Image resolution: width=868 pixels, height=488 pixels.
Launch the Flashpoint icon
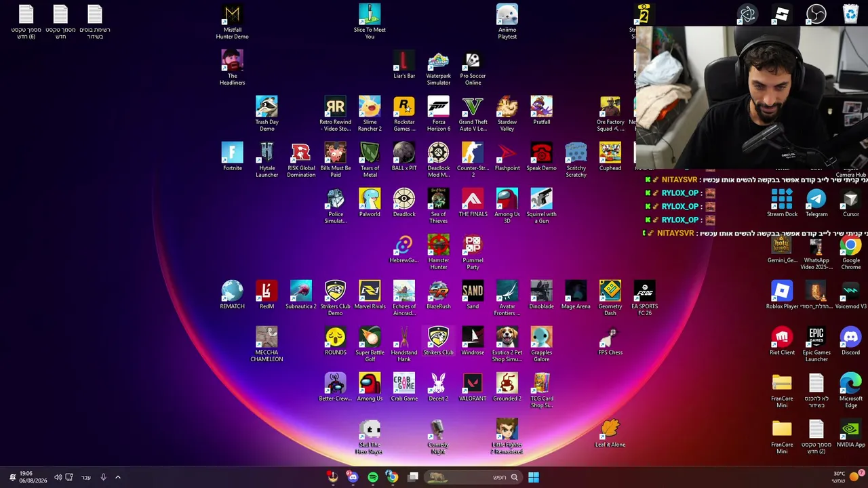tap(507, 157)
